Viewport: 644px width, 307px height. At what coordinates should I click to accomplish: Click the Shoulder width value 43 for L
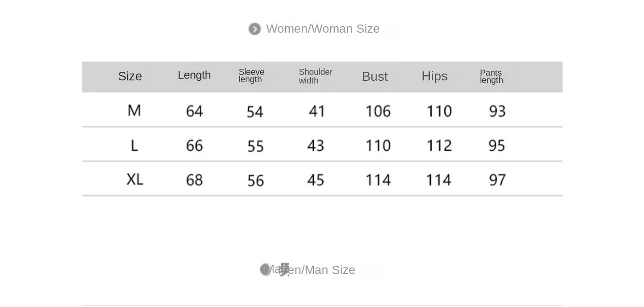click(x=316, y=145)
